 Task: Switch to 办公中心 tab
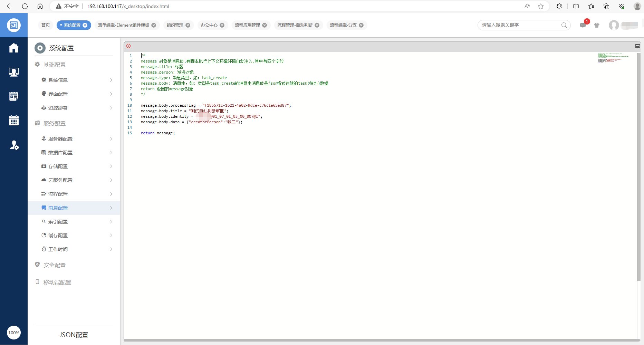pyautogui.click(x=209, y=25)
